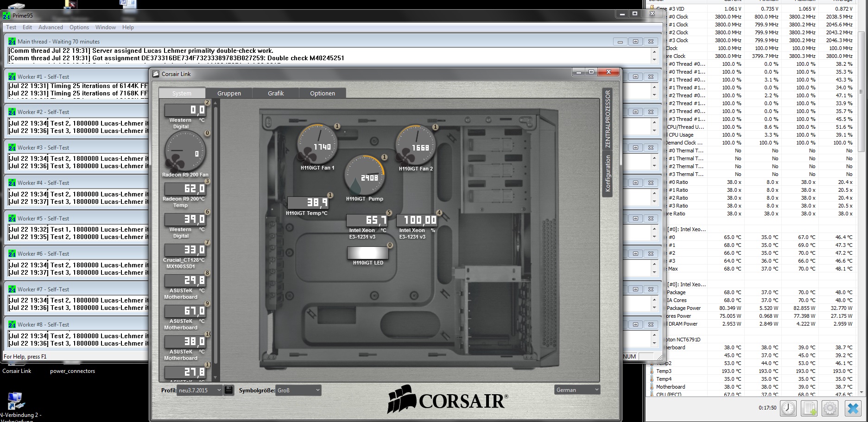Open the Window menu in Prime95
The width and height of the screenshot is (868, 422).
click(106, 27)
